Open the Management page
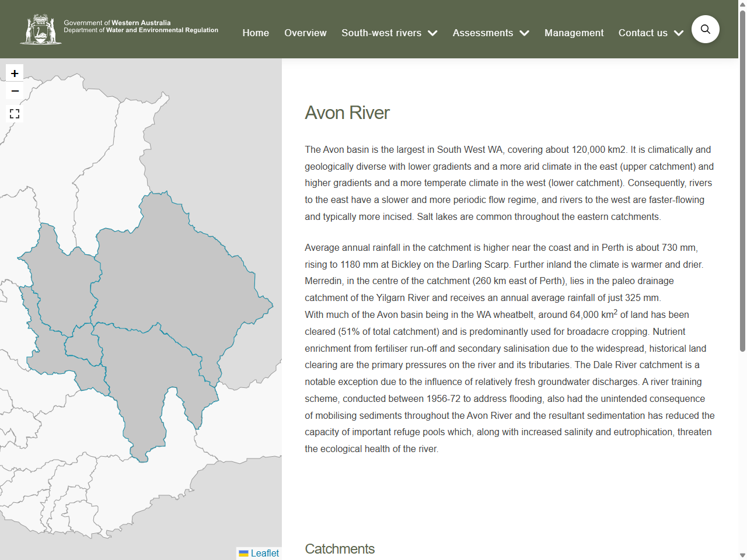Screen dimensions: 747x560 click(x=574, y=33)
